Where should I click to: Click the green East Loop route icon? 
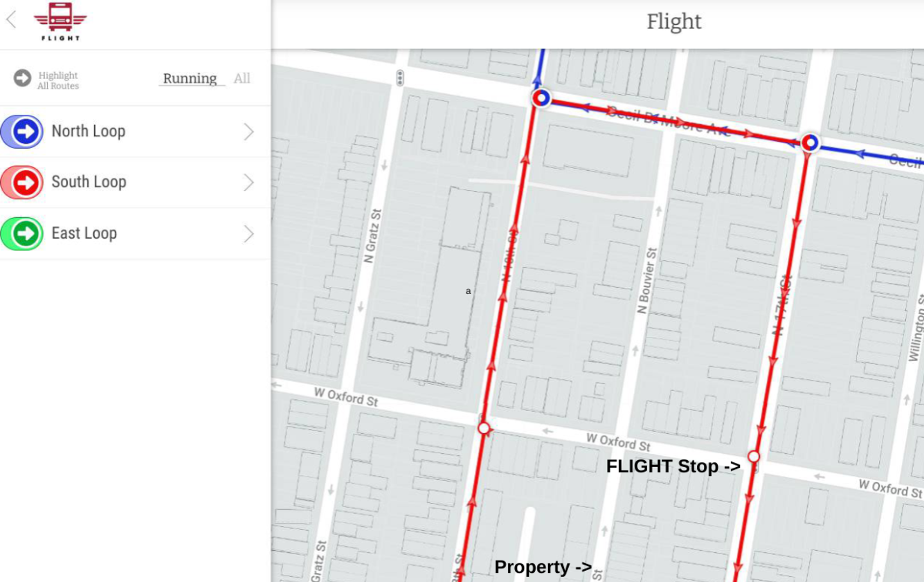coord(23,233)
